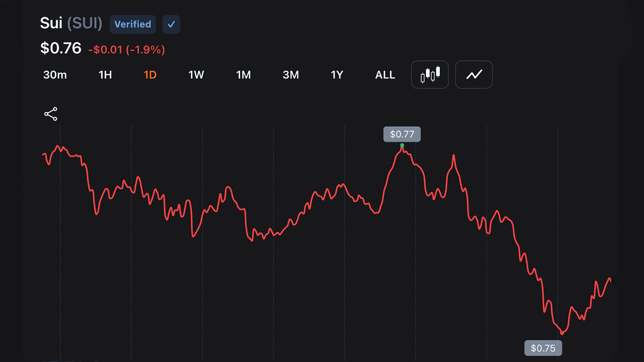Image resolution: width=644 pixels, height=362 pixels.
Task: Click the $0.77 high price label
Action: (402, 134)
